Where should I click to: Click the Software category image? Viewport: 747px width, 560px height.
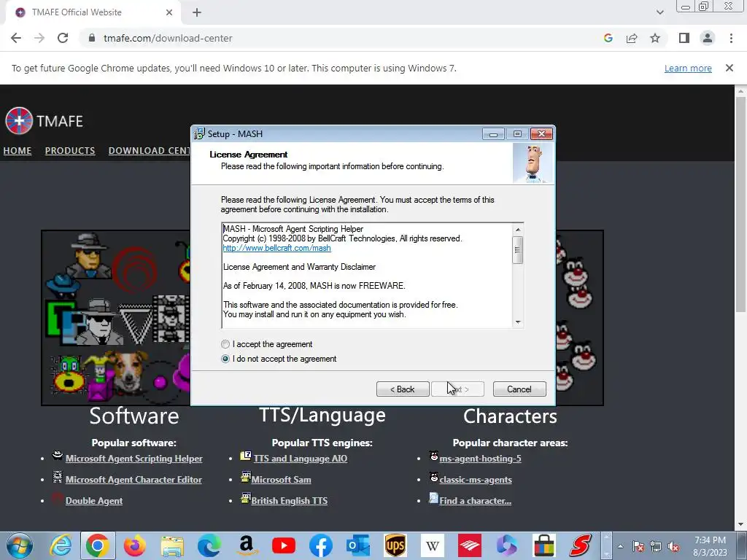pos(116,318)
